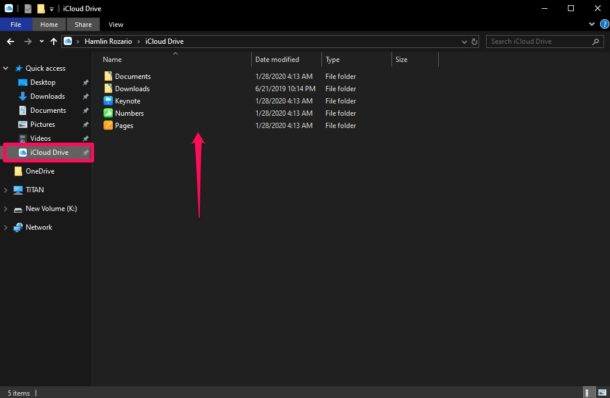Screen dimensions: 610x398
Task: Switch to the details view layout
Action: [588, 392]
